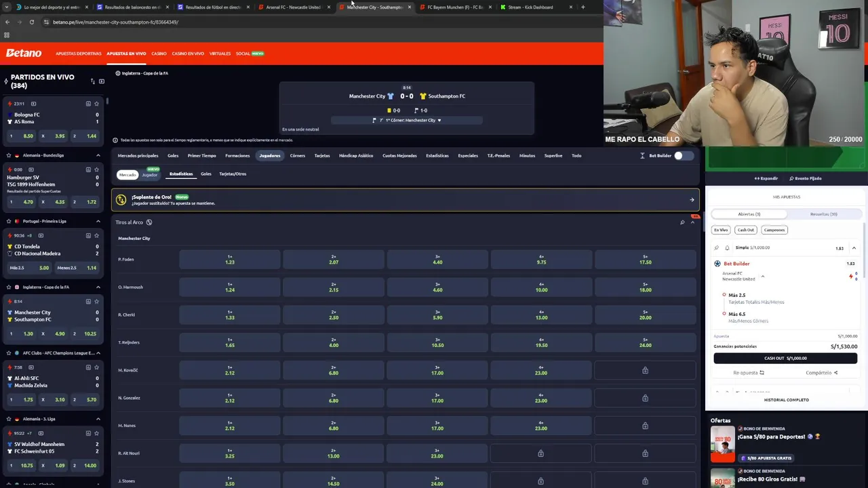The height and width of the screenshot is (488, 868).
Task: Collapse the Portugal - Primeira Liga section
Action: coord(98,221)
